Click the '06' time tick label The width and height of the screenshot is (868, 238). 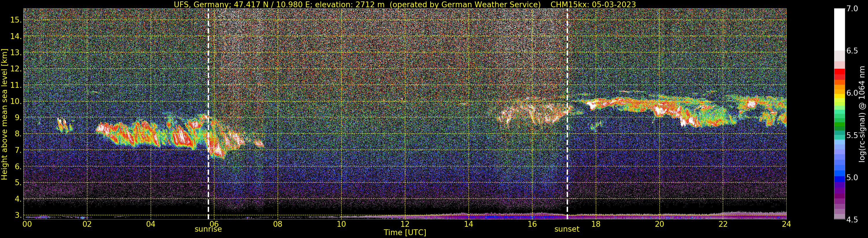[x=214, y=224]
